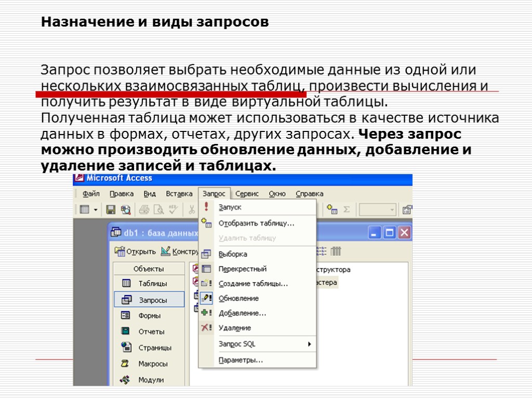Screen dimensions: 532x399
Task: Click the Spelling check icon
Action: [173, 209]
